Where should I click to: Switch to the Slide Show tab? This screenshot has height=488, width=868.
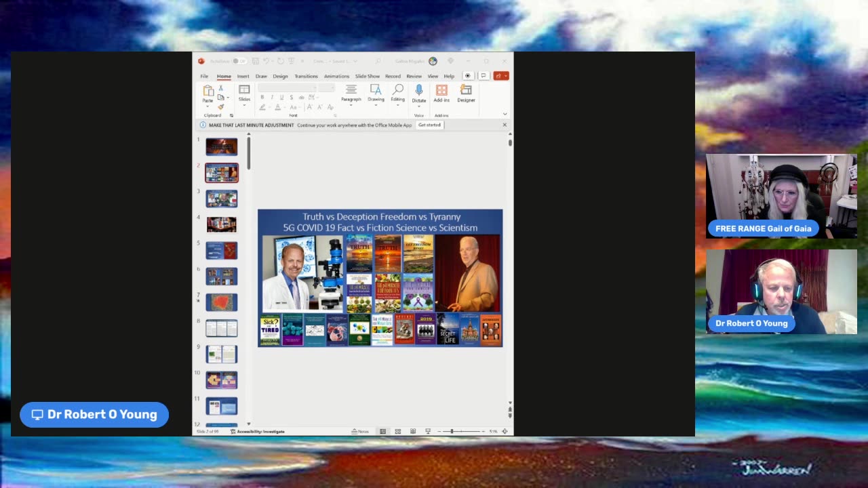pos(368,77)
